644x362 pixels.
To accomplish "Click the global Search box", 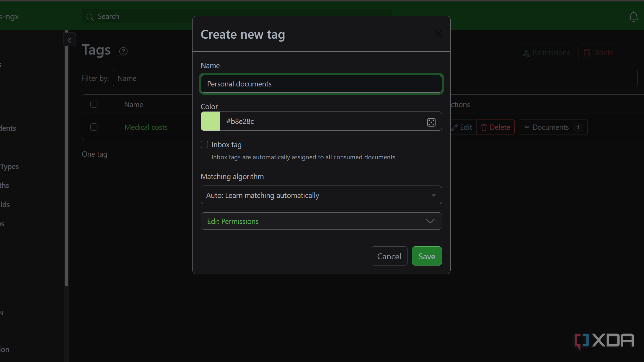I will [137, 17].
